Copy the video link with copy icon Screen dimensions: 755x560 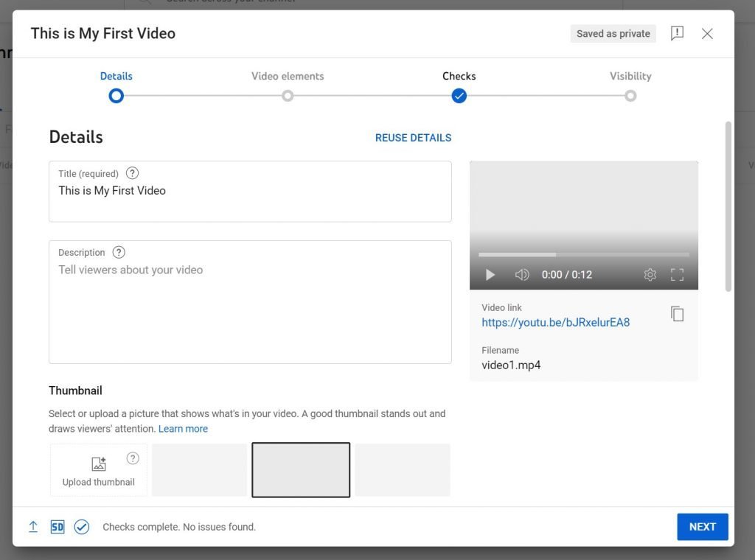677,314
